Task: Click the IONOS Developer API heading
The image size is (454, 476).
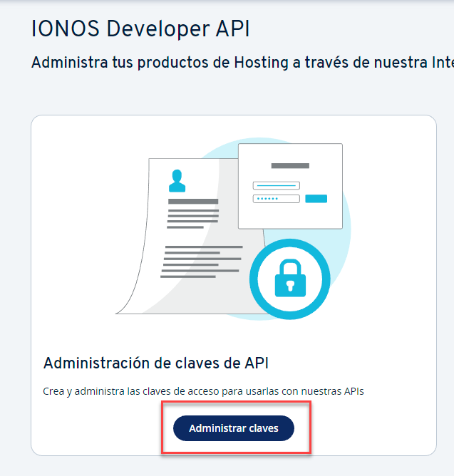Action: (141, 29)
